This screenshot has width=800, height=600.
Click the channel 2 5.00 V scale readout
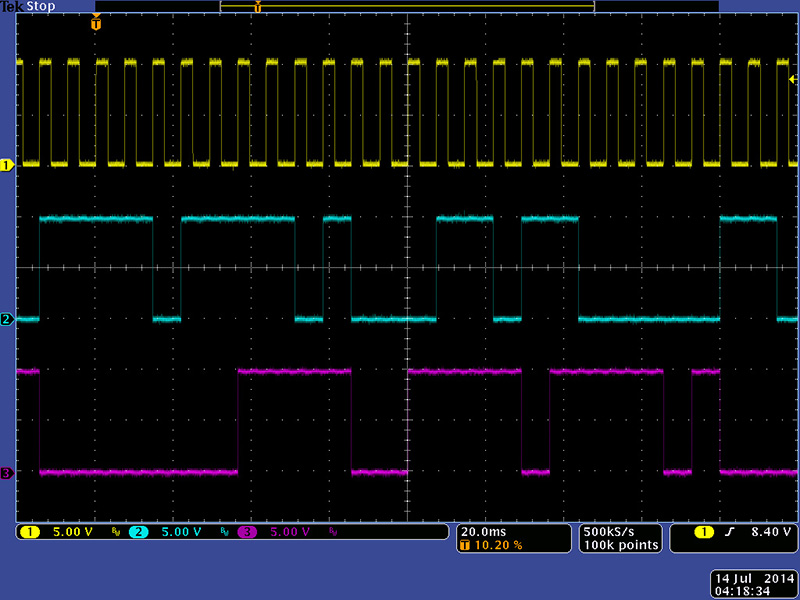pos(181,532)
